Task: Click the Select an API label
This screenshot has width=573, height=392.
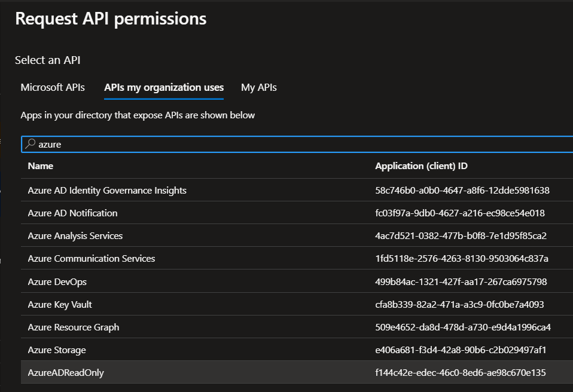Action: click(47, 60)
